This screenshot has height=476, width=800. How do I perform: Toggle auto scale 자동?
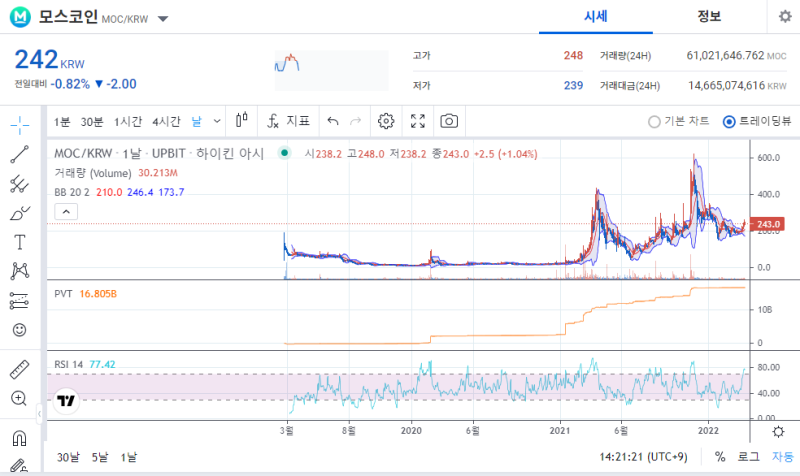click(783, 457)
